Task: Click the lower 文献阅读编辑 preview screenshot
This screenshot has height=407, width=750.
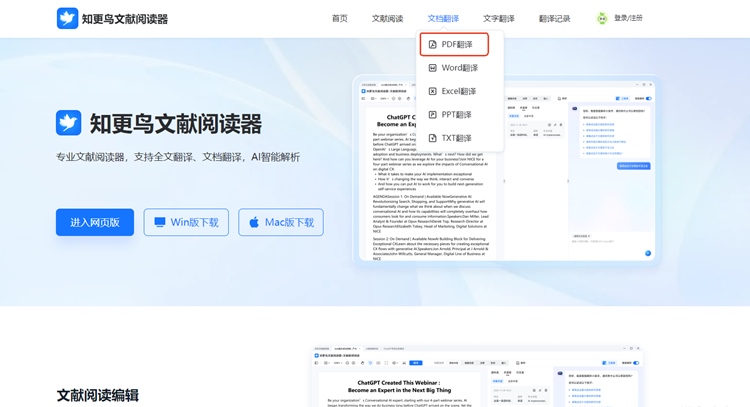Action: (x=478, y=376)
